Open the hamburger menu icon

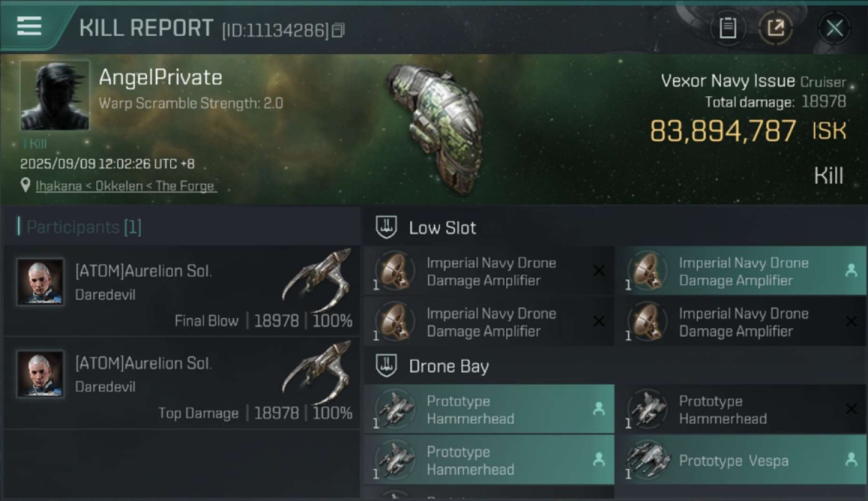29,26
